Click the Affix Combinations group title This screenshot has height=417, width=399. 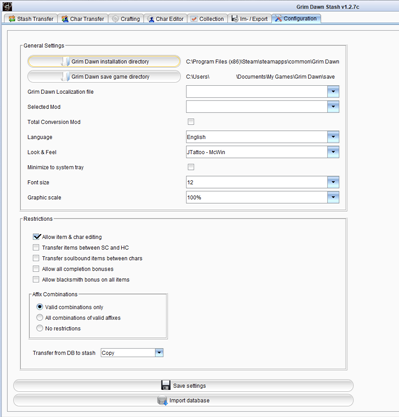coord(55,294)
